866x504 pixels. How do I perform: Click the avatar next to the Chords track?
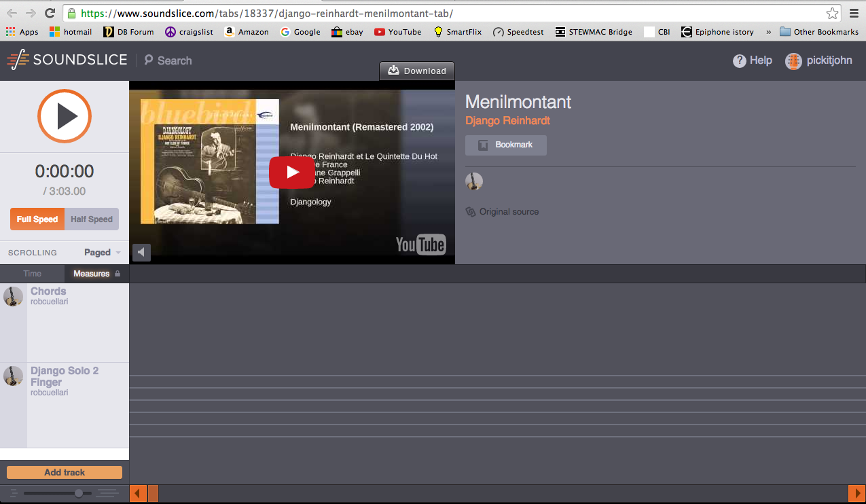(x=14, y=296)
